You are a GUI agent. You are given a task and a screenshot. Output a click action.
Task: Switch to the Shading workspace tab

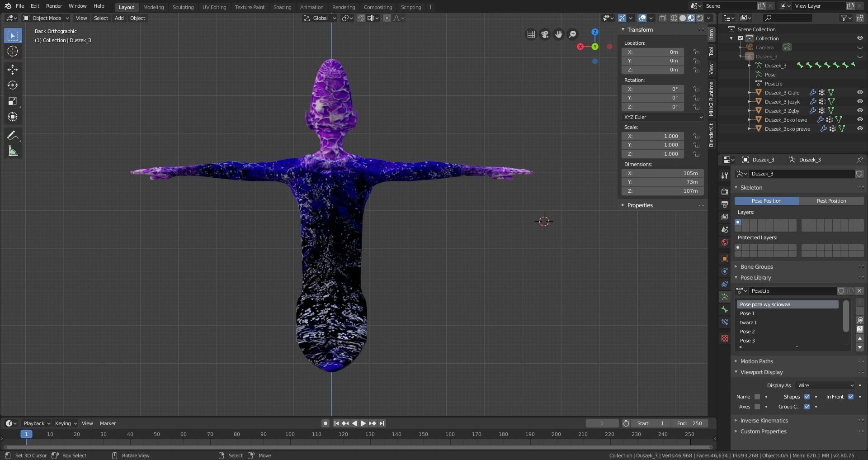pos(282,7)
